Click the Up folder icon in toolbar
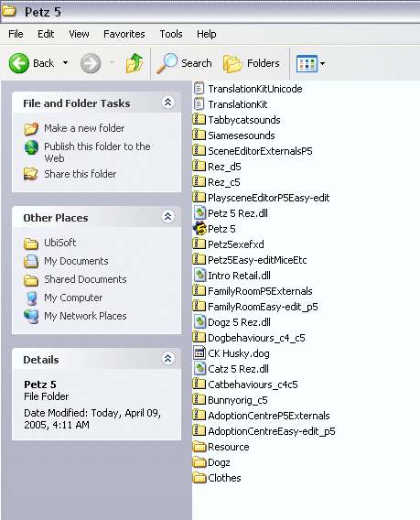The width and height of the screenshot is (420, 520). pyautogui.click(x=135, y=63)
